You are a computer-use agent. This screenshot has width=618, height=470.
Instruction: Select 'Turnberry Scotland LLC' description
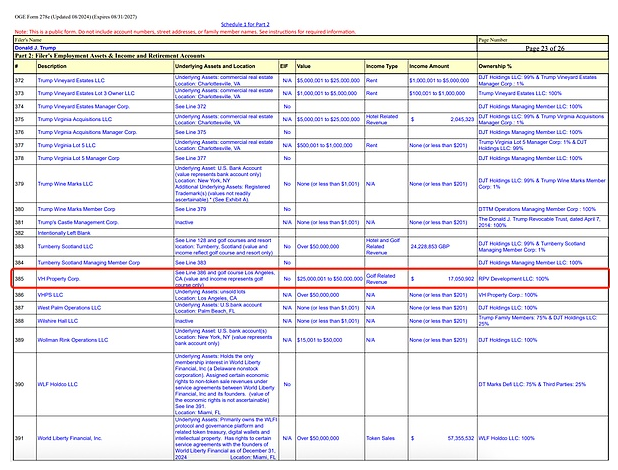tap(65, 246)
